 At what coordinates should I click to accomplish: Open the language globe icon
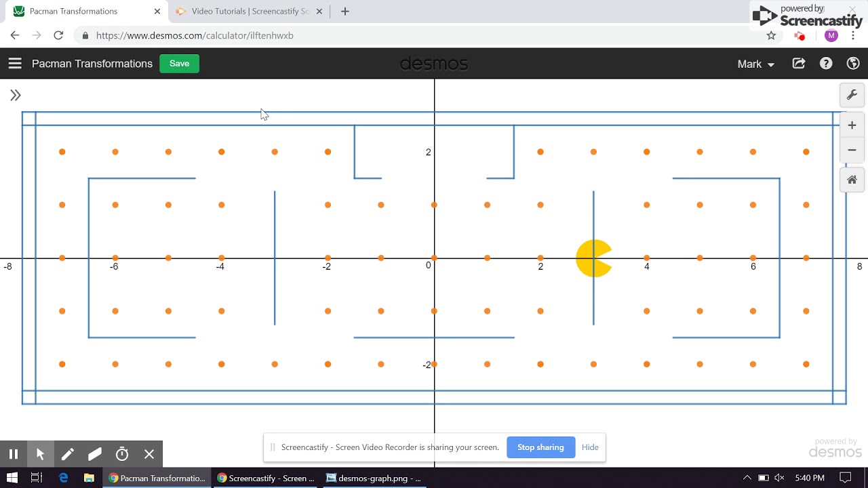tap(853, 64)
